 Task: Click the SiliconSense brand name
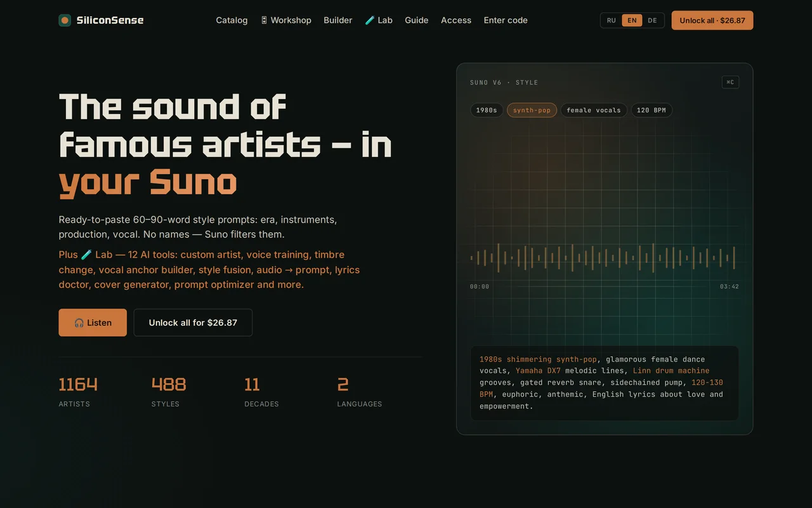(110, 20)
